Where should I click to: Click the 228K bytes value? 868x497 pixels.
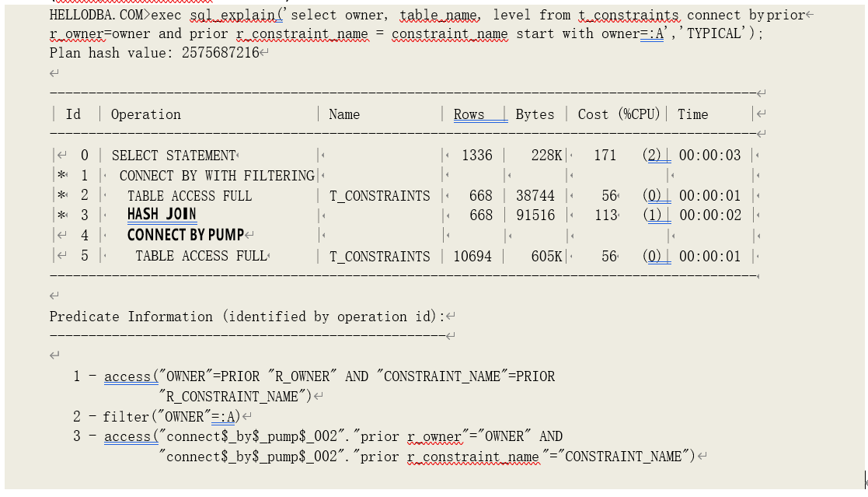coord(547,156)
